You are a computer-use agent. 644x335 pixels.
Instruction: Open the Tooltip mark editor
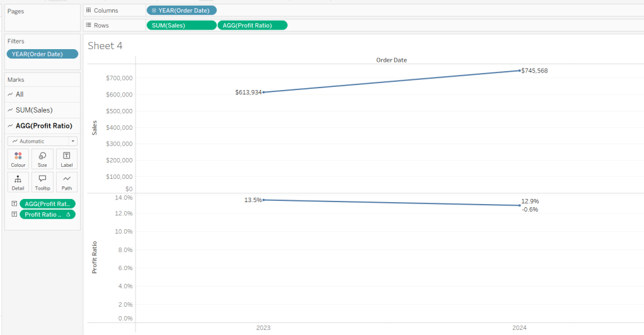tap(42, 182)
